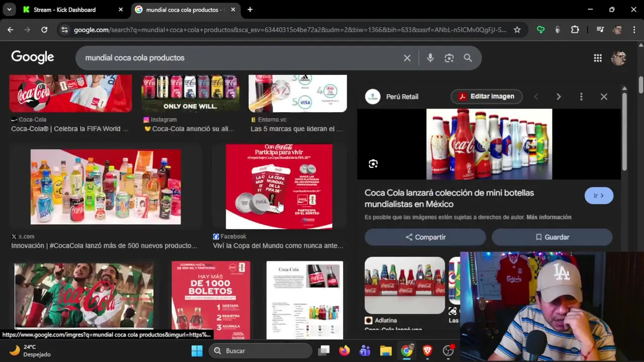Open the Extensions puzzle menu
Viewport: 644px width, 362px height.
coord(575,30)
